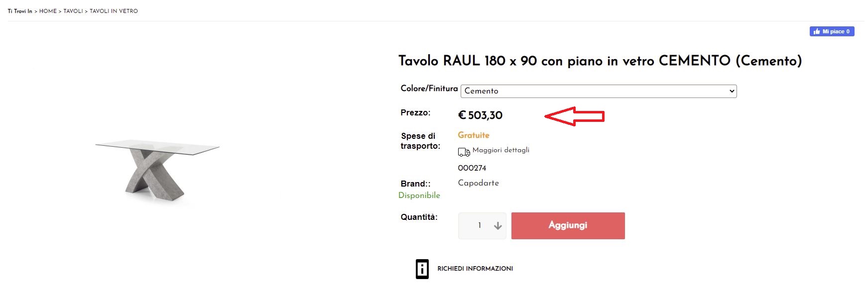Click the quantity down arrow icon
868x293 pixels.
(x=497, y=226)
